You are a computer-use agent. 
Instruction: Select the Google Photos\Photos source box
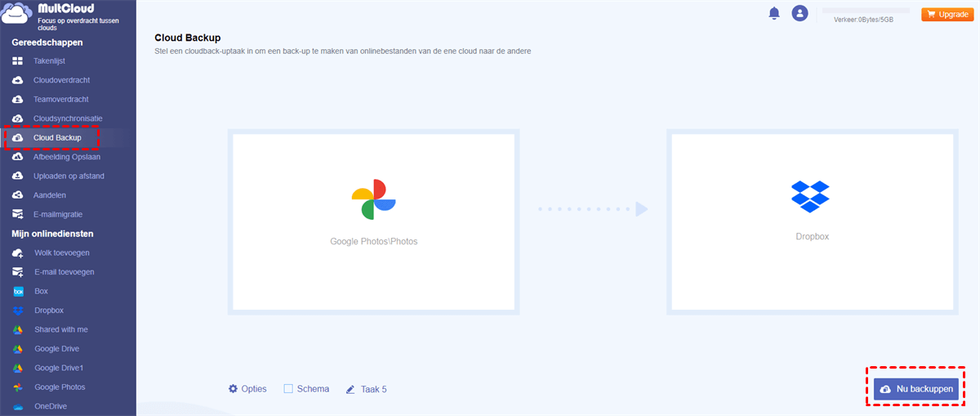pos(373,221)
